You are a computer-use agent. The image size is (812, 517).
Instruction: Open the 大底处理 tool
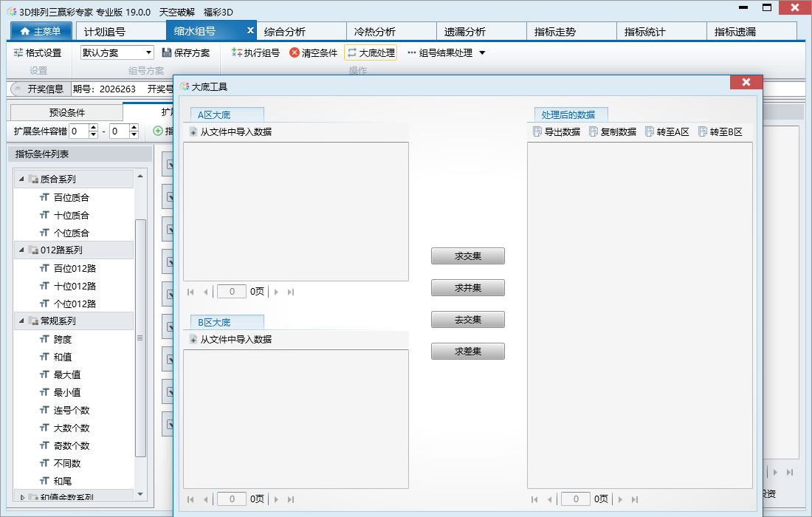pos(371,53)
